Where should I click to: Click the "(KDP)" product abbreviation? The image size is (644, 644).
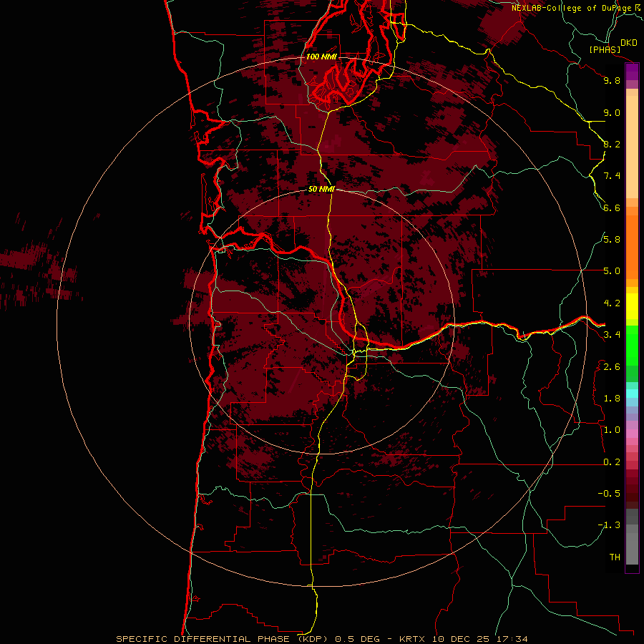pos(313,639)
